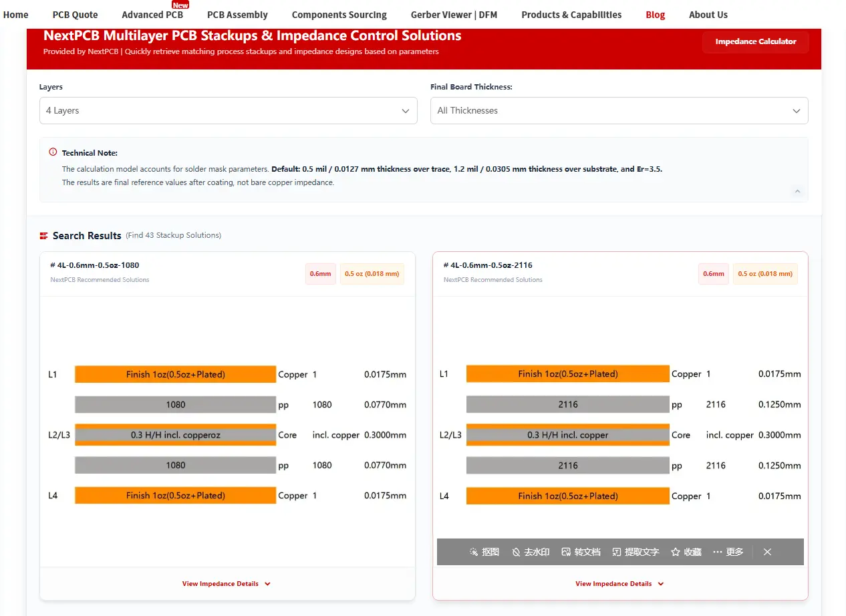The image size is (846, 616).
Task: Click the extract text (提取文字) icon
Action: pyautogui.click(x=617, y=552)
